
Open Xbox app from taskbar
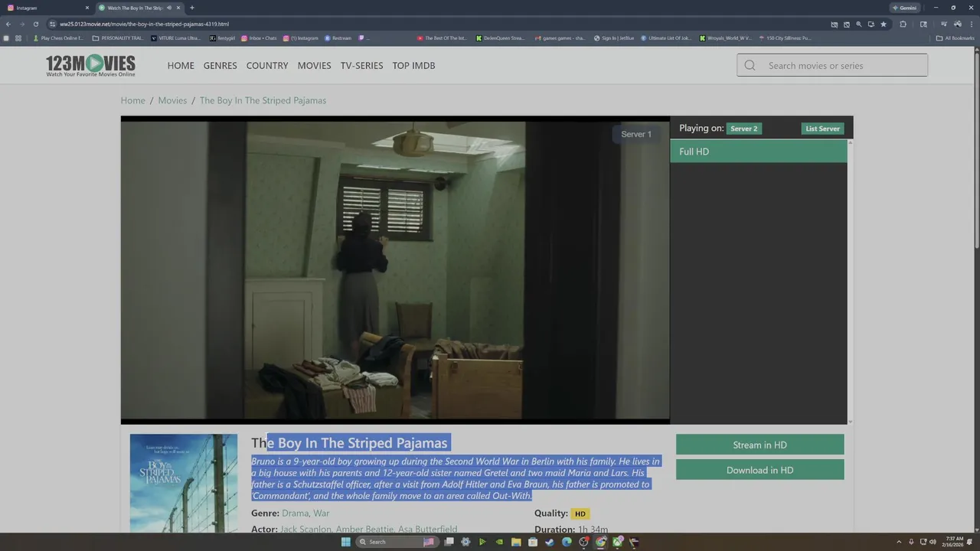(x=617, y=542)
